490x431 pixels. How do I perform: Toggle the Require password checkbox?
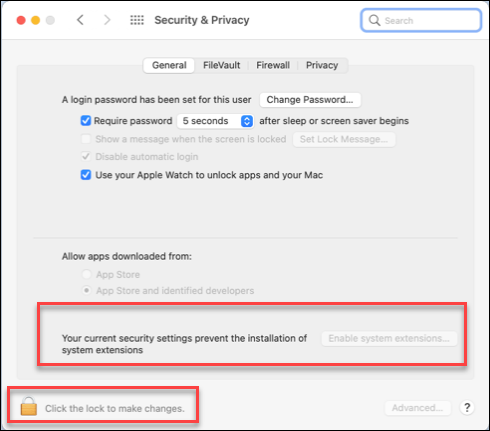[x=86, y=121]
